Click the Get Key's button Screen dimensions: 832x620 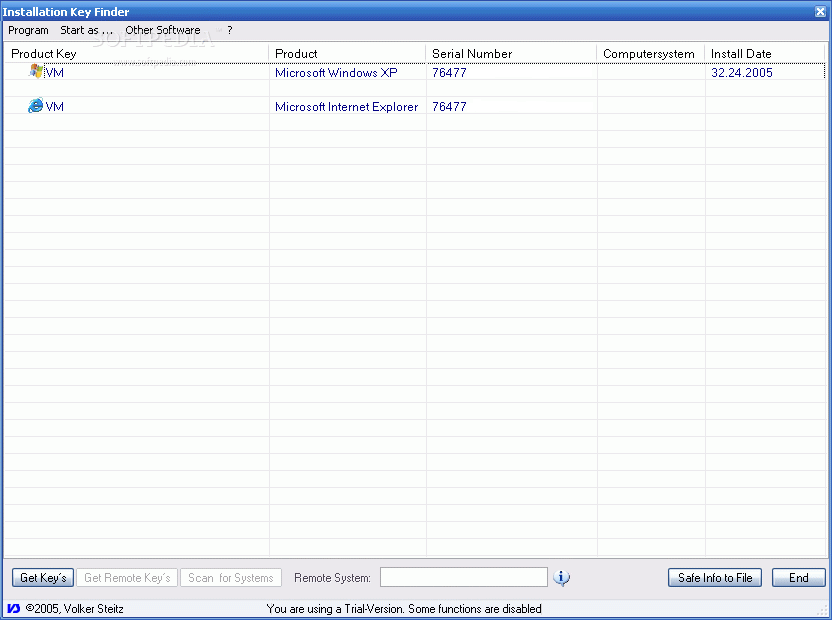(x=43, y=578)
